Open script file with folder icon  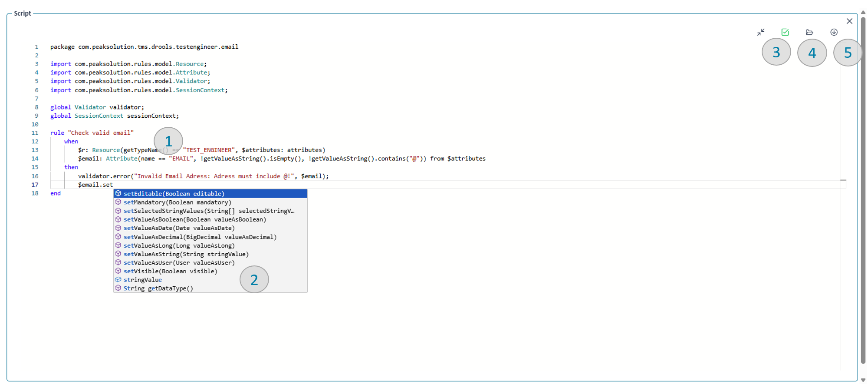pyautogui.click(x=809, y=32)
